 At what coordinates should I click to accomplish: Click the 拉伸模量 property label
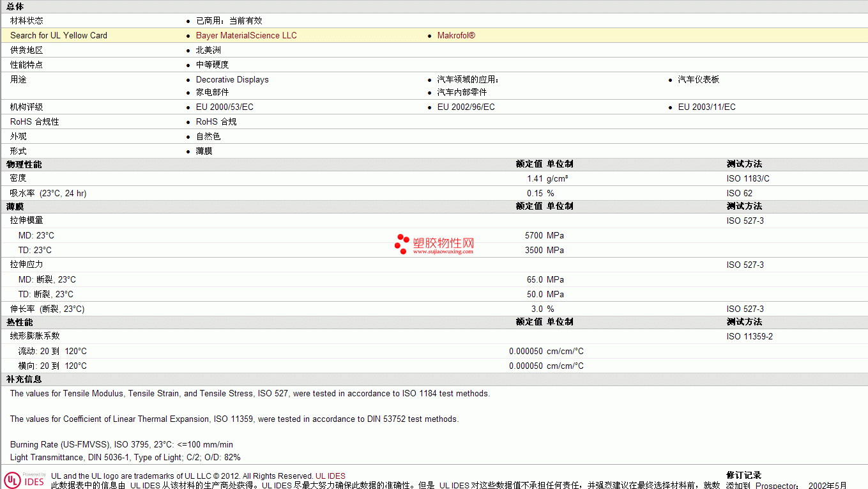(x=27, y=221)
